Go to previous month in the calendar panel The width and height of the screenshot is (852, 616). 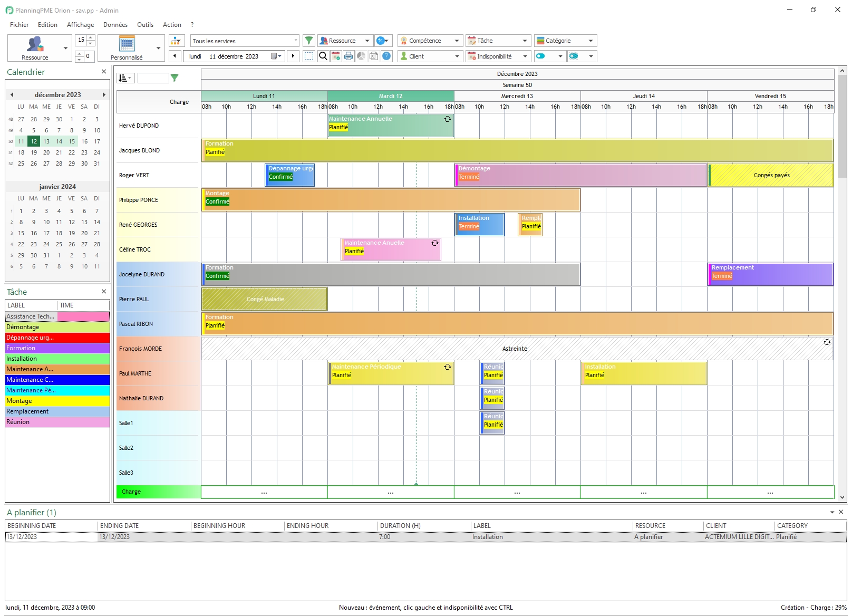(12, 95)
